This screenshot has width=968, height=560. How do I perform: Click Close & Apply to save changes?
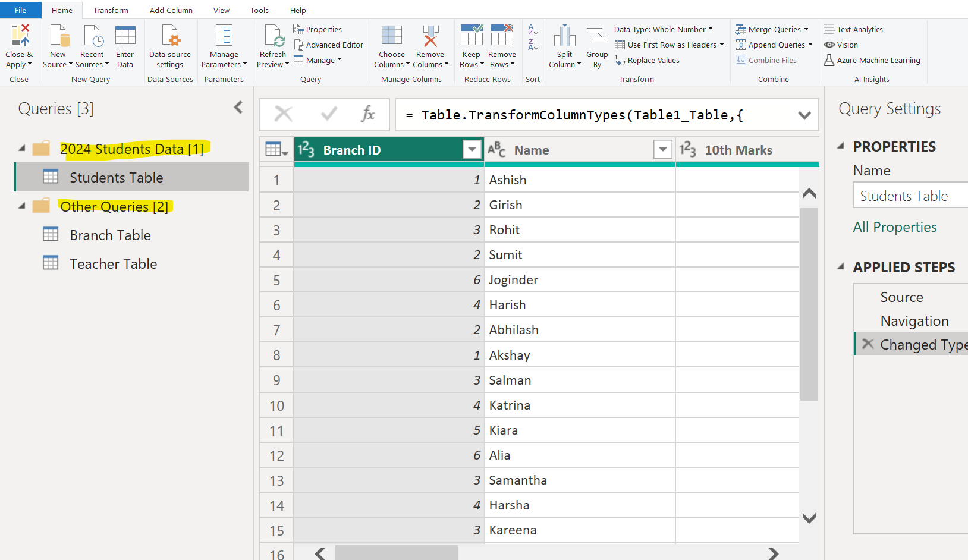click(x=19, y=45)
